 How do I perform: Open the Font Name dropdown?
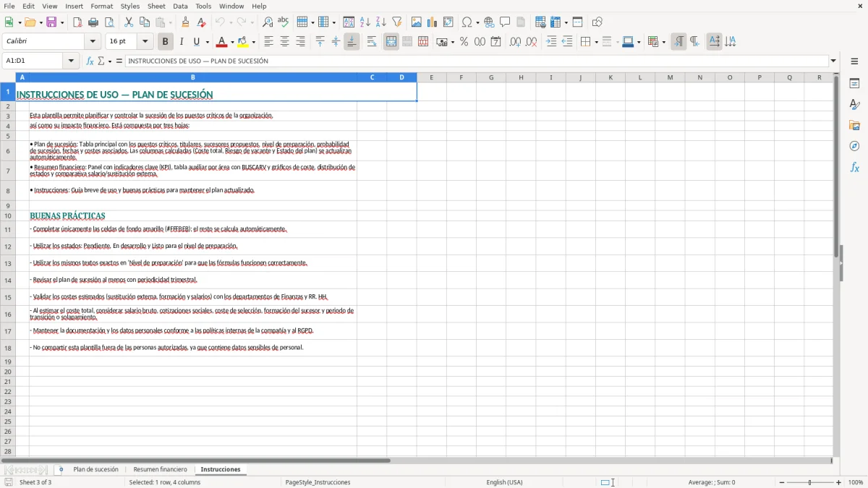point(93,42)
